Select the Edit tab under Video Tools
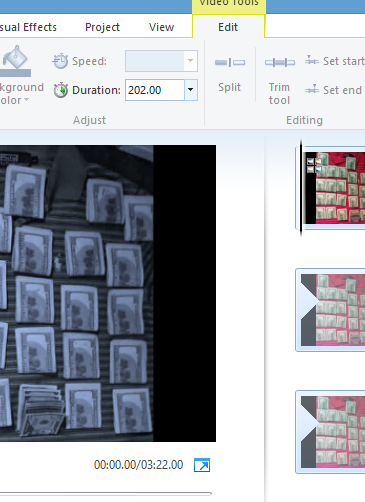Screen dimensions: 365x502 (x=228, y=27)
